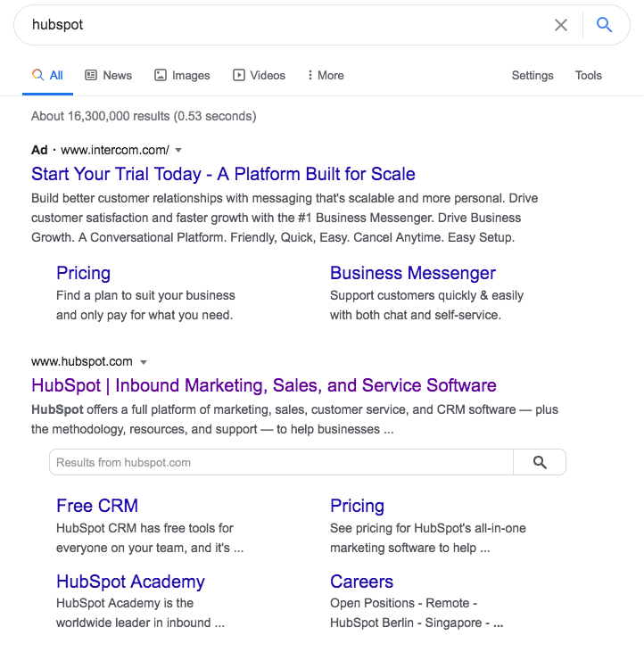Select the All results tab
This screenshot has height=652, width=644.
coord(47,76)
